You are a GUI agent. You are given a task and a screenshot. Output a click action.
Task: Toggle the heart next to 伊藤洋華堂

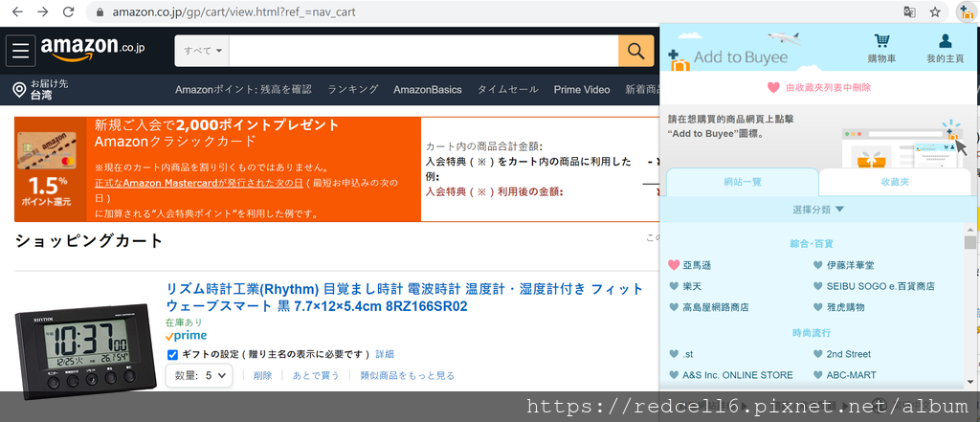click(817, 265)
